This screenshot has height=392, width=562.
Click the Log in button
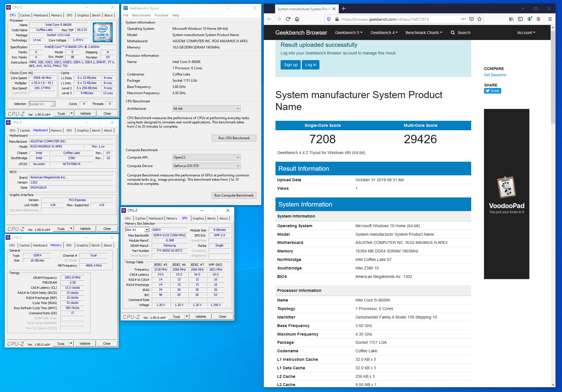point(311,65)
